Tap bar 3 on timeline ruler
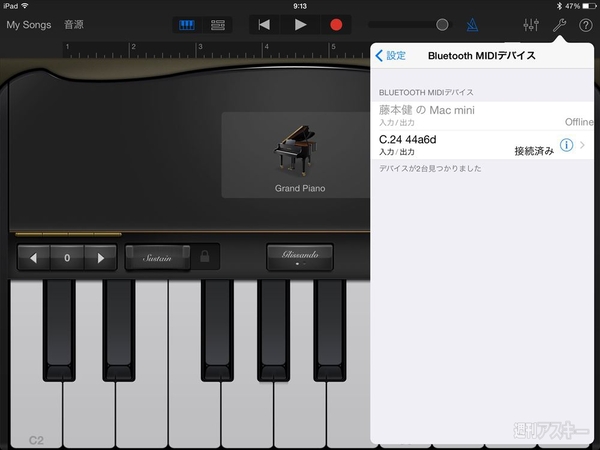Image resolution: width=600 pixels, height=450 pixels. pos(200,47)
